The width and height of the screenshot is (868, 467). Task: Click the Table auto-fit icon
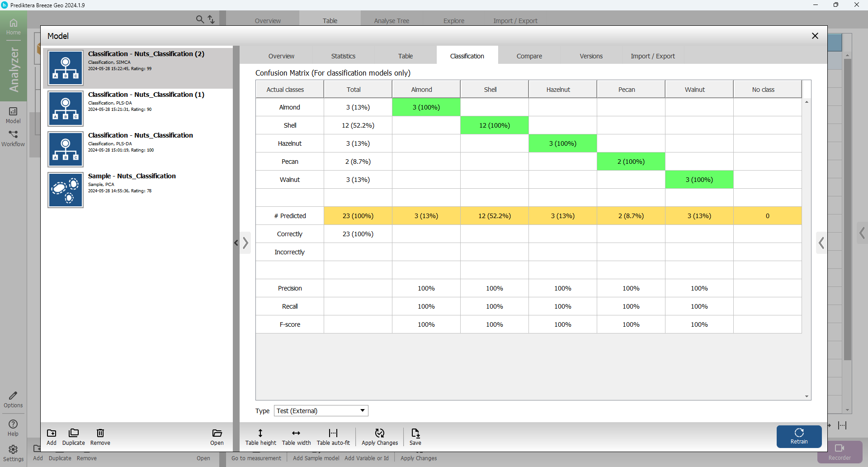(x=333, y=436)
